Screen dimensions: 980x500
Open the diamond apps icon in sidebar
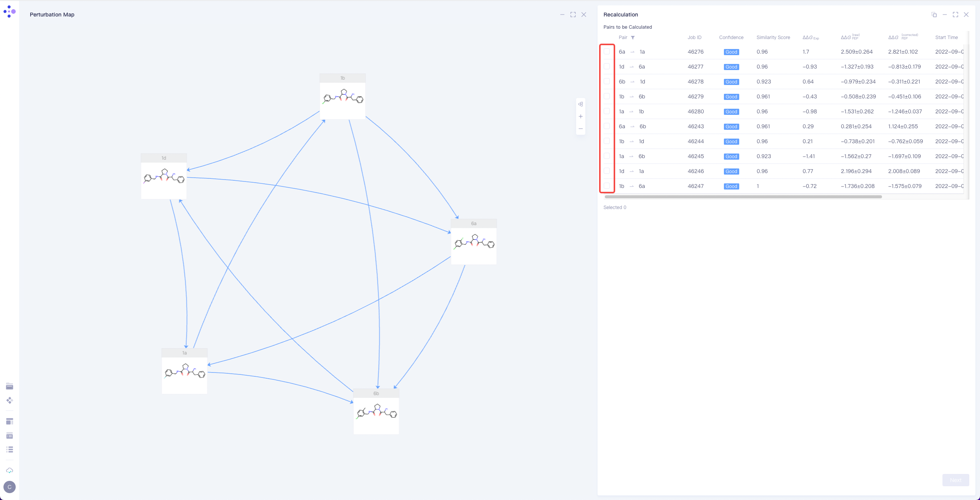10,400
